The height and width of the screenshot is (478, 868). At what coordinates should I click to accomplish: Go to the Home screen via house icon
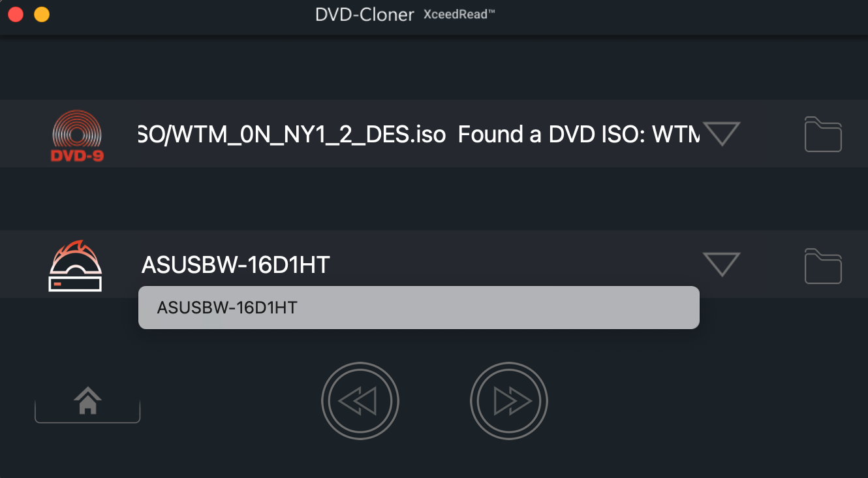pos(87,400)
